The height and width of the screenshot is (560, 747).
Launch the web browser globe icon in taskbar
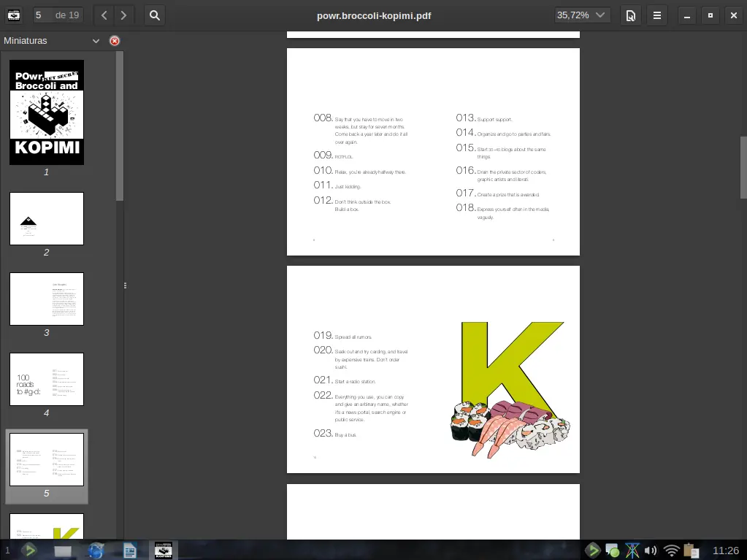[96, 551]
